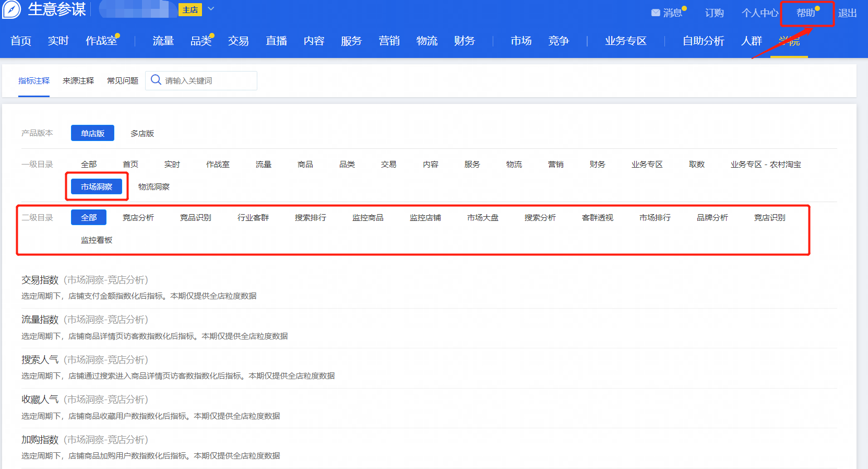Select 多店版 product version
This screenshot has height=469, width=868.
click(x=142, y=133)
